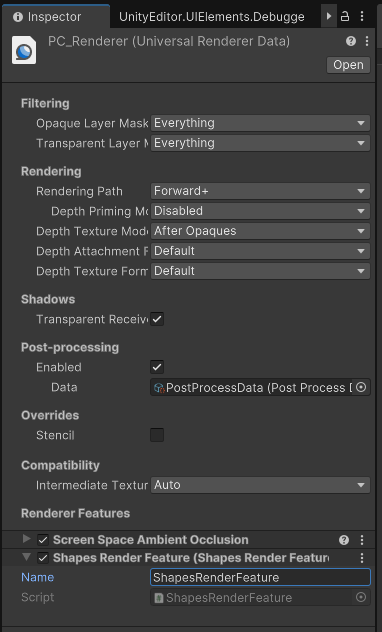The image size is (382, 632).
Task: Show hidden tabs with arrow icon
Action: (329, 16)
